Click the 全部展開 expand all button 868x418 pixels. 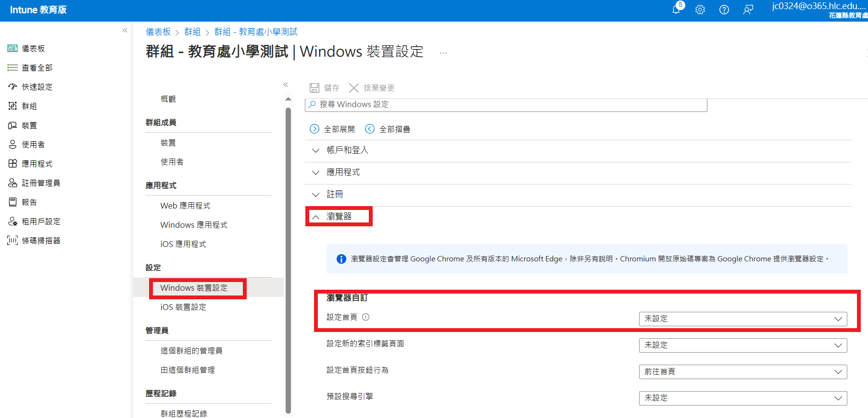click(x=333, y=129)
